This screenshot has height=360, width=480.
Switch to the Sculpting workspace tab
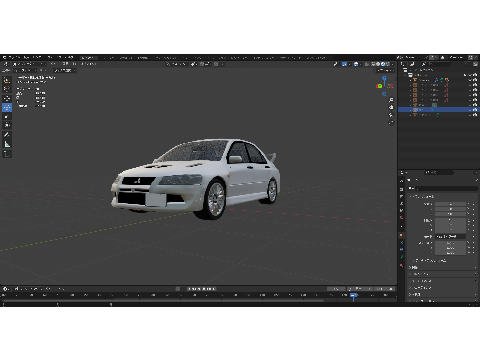125,57
